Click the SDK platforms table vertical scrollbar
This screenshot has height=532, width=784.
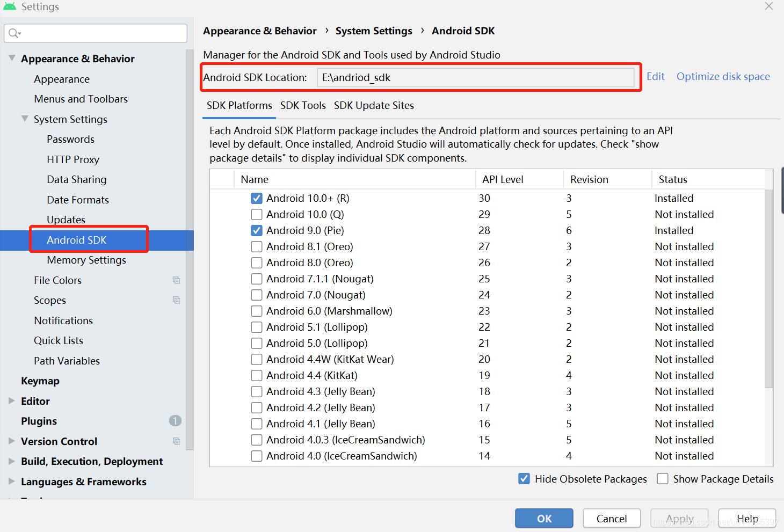pyautogui.click(x=768, y=288)
